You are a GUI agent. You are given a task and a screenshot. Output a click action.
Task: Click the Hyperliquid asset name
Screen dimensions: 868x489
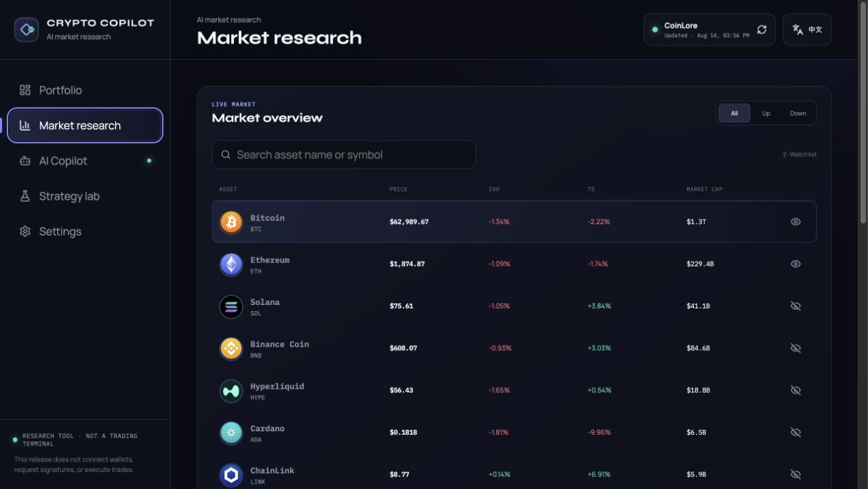point(277,386)
